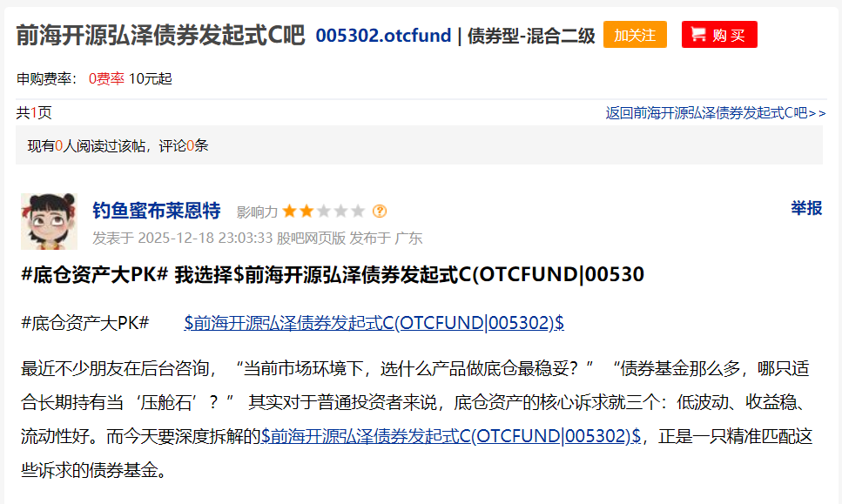The height and width of the screenshot is (504, 842).
Task: Open 前海开源弘泽债券发起式C吧 forum title
Action: tap(160, 36)
